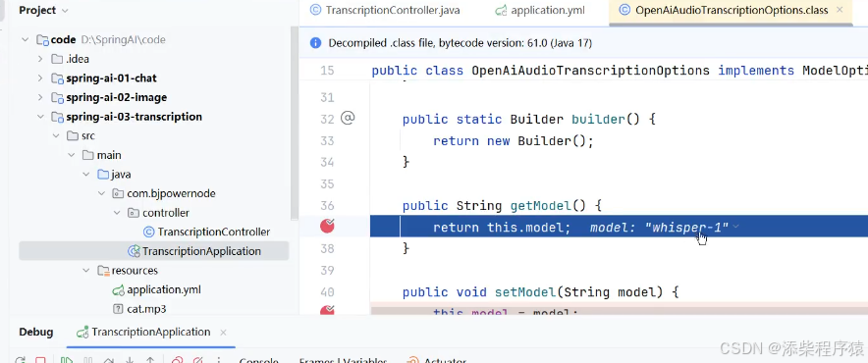Click the spring-ai-01-chat module icon
This screenshot has width=868, height=363.
(x=57, y=78)
